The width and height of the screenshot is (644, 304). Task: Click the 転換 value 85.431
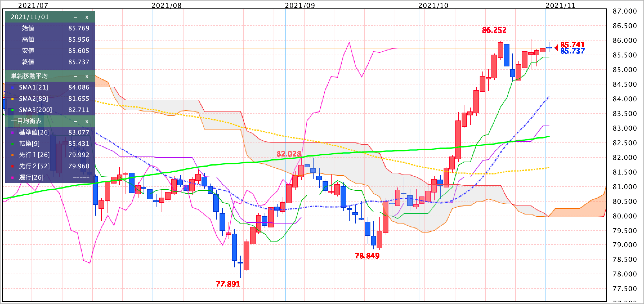(x=79, y=144)
